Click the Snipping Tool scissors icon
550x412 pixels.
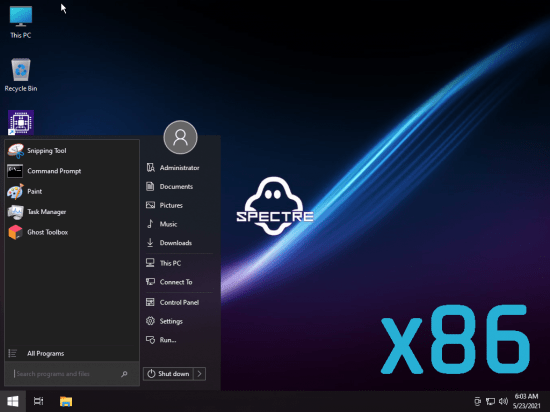[x=15, y=151]
